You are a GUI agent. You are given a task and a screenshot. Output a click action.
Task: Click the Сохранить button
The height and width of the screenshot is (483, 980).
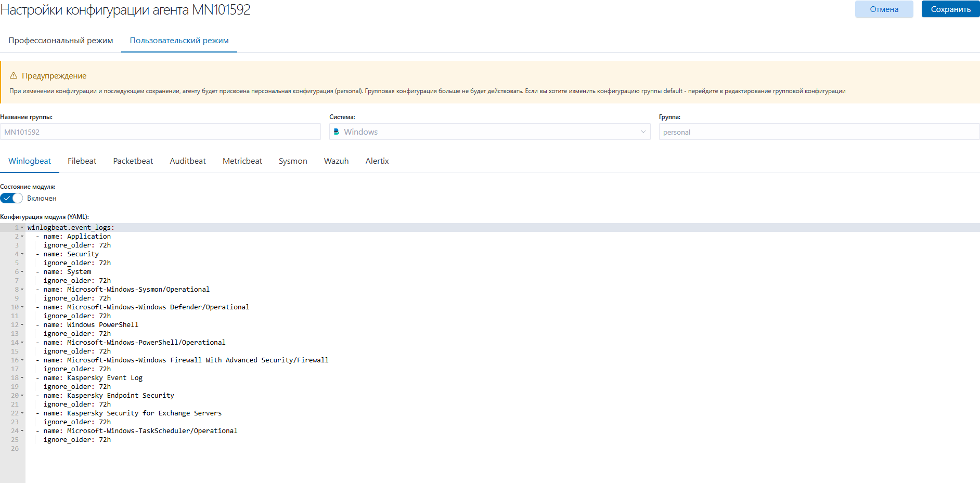click(x=951, y=9)
